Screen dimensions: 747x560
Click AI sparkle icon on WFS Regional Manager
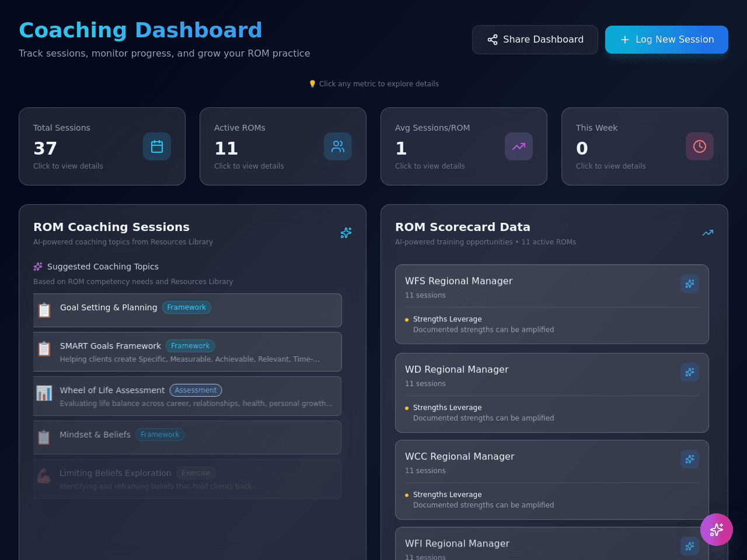(690, 283)
